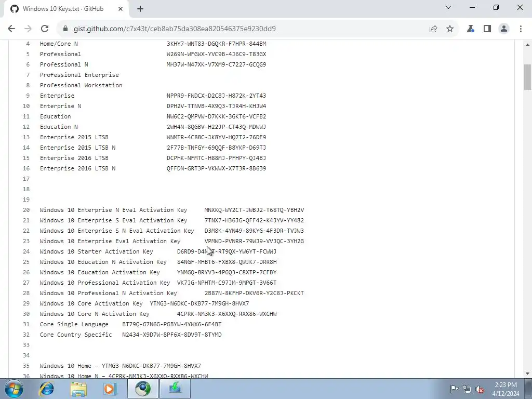Close the Windows 10 Keys.txt tab
The width and height of the screenshot is (532, 399).
(121, 9)
